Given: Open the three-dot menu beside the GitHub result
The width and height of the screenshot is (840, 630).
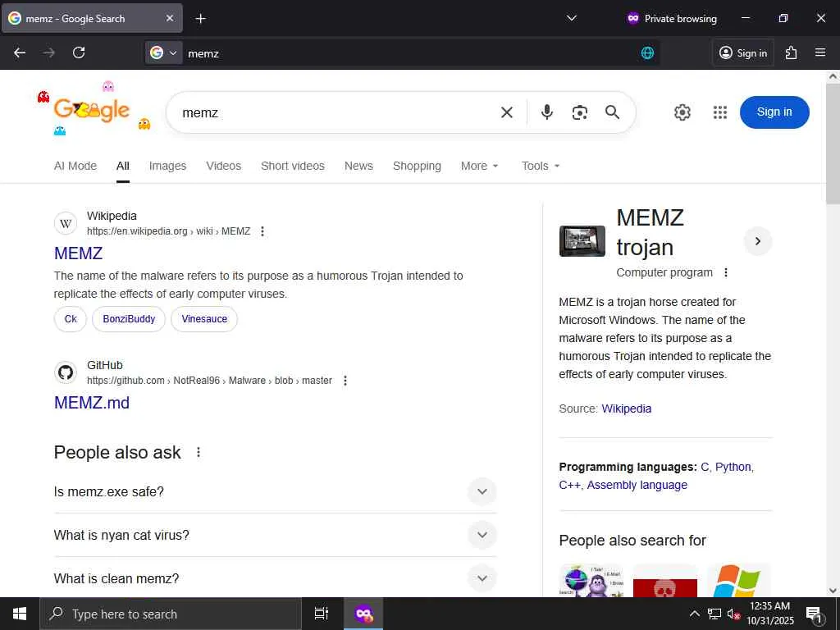Looking at the screenshot, I should point(345,381).
